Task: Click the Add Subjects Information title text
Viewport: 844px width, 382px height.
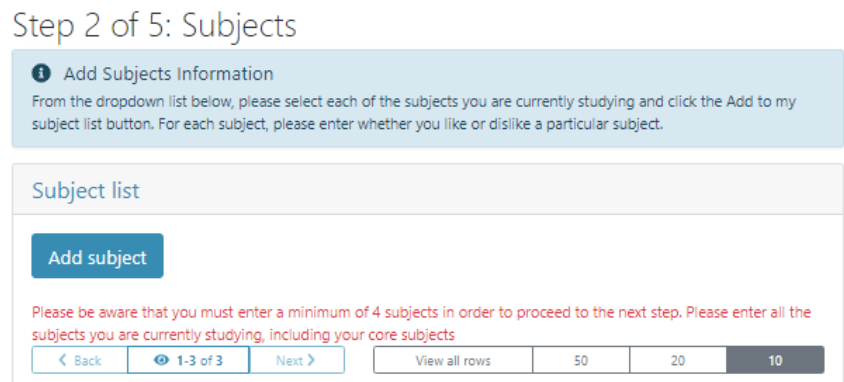Action: pyautogui.click(x=168, y=73)
